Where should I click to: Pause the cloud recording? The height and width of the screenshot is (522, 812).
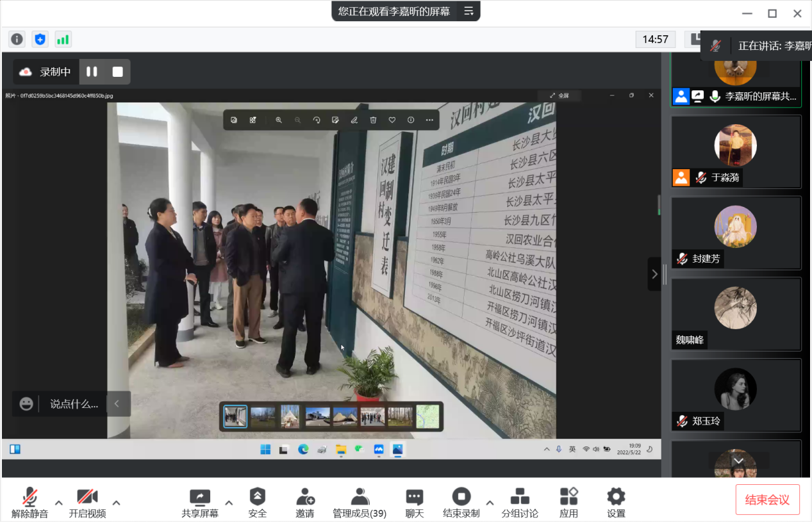[x=92, y=72]
